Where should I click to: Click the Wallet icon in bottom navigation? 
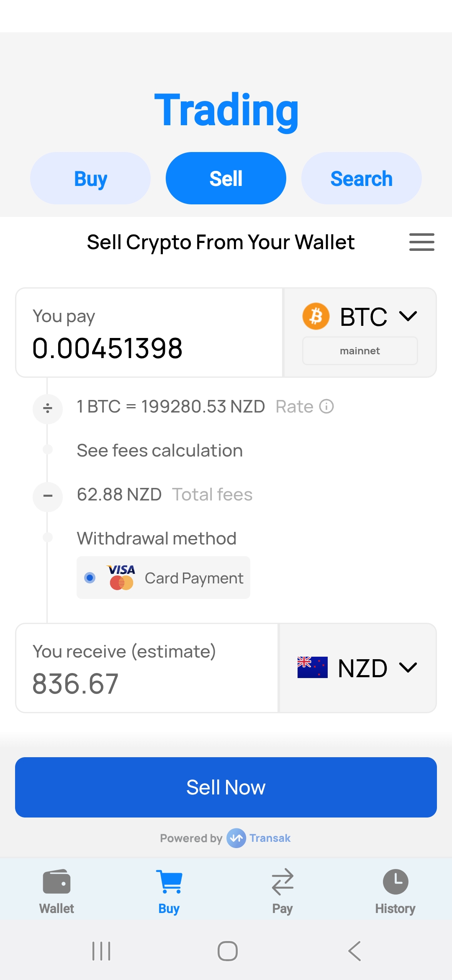[56, 882]
